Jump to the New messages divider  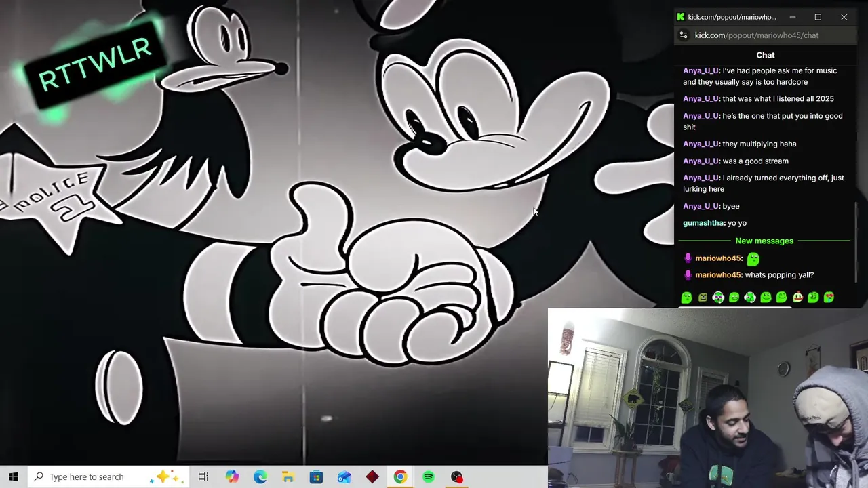pos(764,241)
